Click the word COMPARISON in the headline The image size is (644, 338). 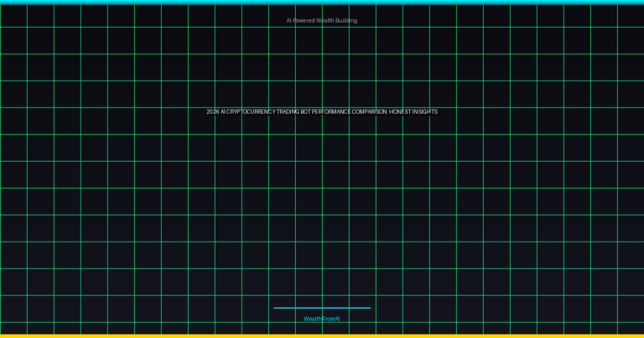point(369,112)
